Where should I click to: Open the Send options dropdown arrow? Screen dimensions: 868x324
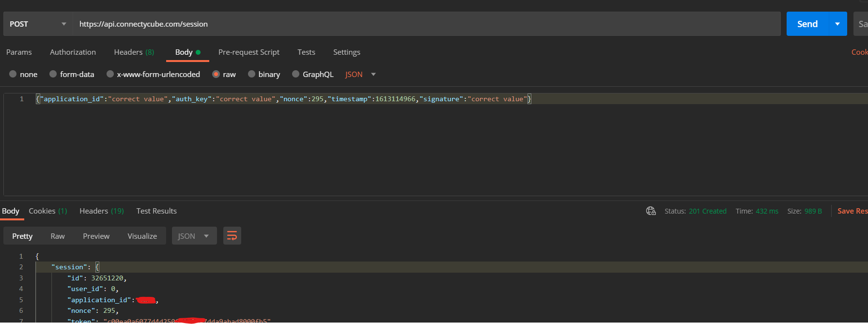[837, 24]
